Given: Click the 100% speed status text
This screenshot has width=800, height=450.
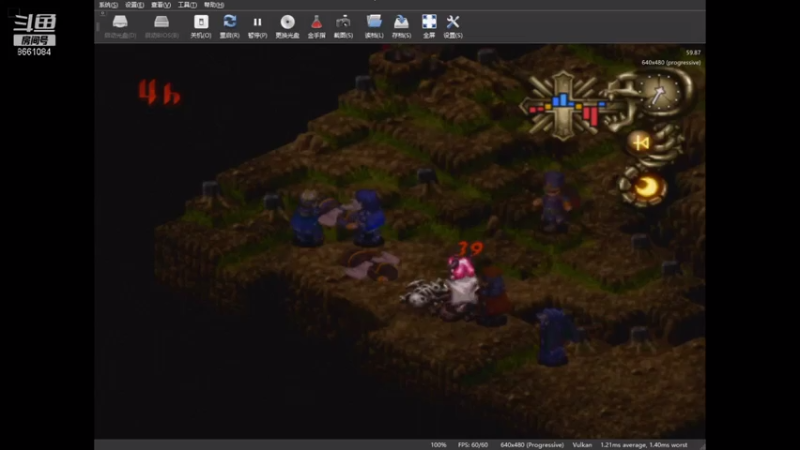Looking at the screenshot, I should click(438, 445).
